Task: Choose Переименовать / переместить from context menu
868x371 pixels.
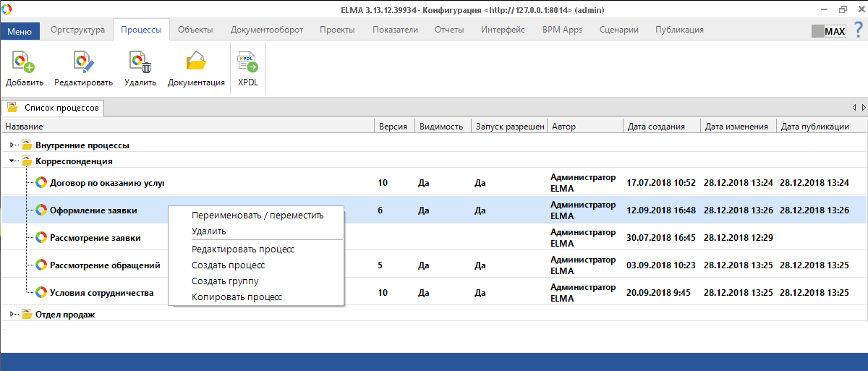Action: click(257, 215)
